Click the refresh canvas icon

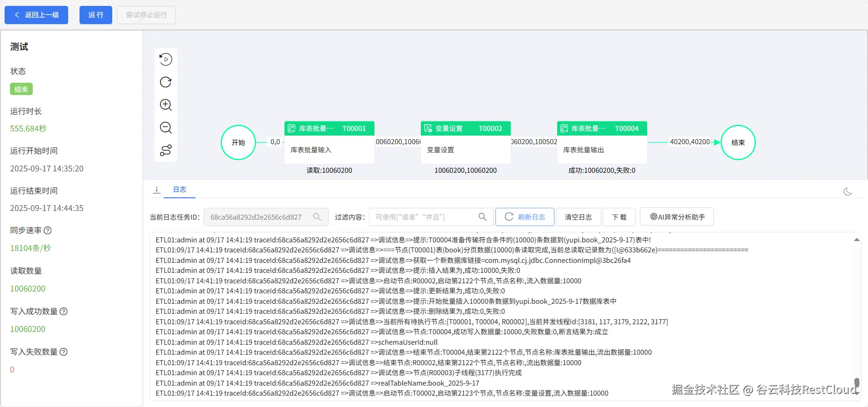[x=166, y=82]
